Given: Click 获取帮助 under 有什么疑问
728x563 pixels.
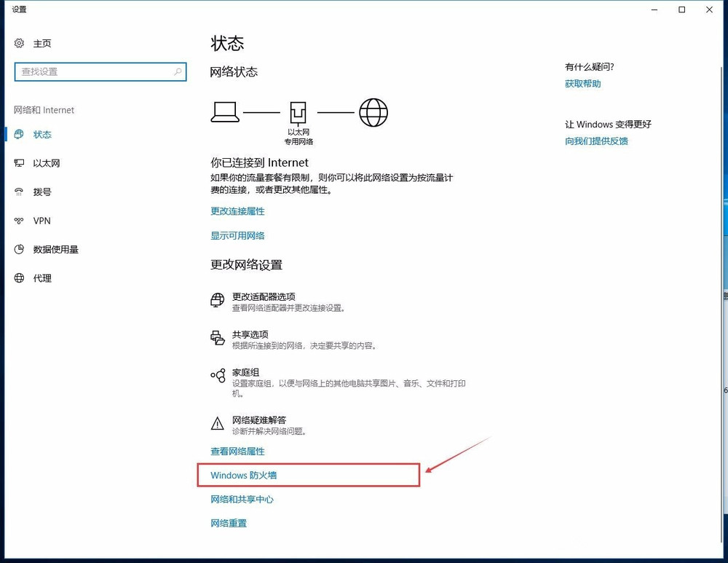Looking at the screenshot, I should tap(582, 83).
